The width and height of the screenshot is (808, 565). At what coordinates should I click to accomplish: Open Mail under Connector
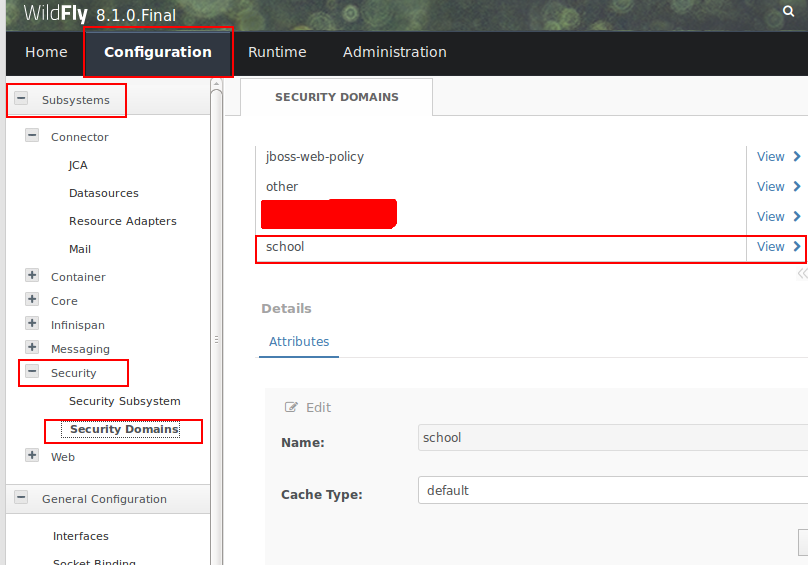tap(80, 249)
